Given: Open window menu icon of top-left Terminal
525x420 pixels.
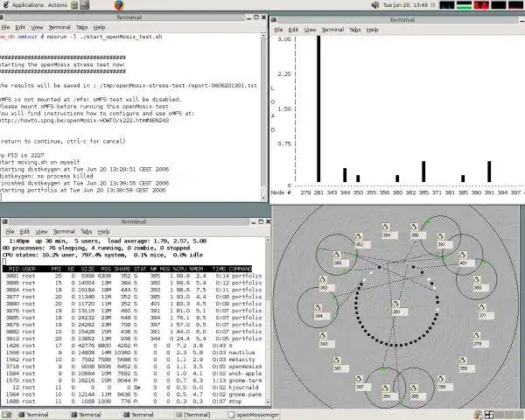Looking at the screenshot, I should 2,17.
